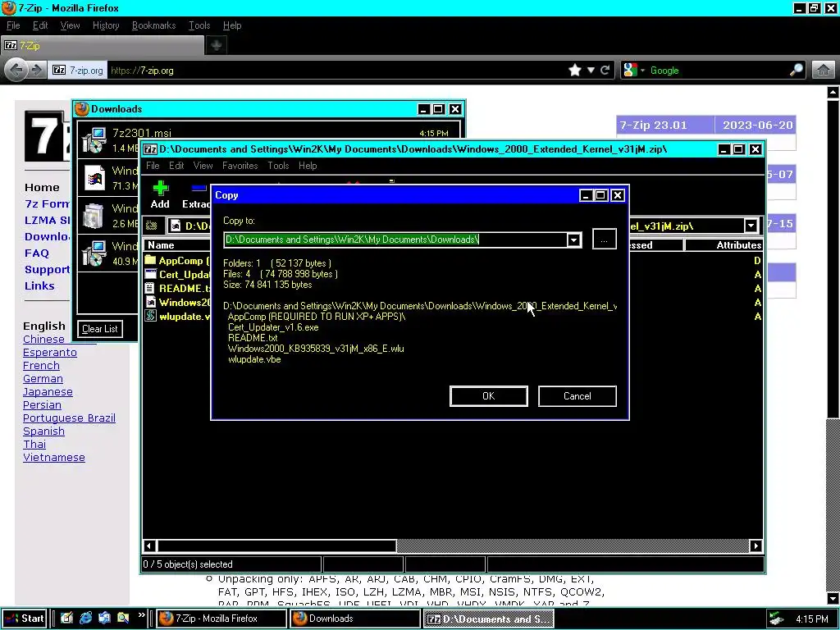
Task: Open the Copy to path dropdown arrow
Action: click(x=573, y=240)
